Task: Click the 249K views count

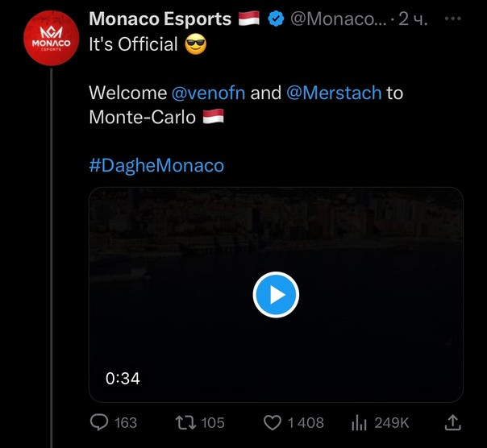Action: (x=392, y=422)
